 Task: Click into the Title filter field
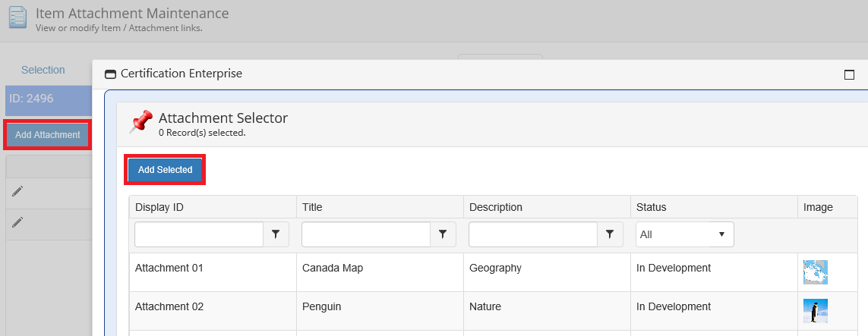point(366,235)
